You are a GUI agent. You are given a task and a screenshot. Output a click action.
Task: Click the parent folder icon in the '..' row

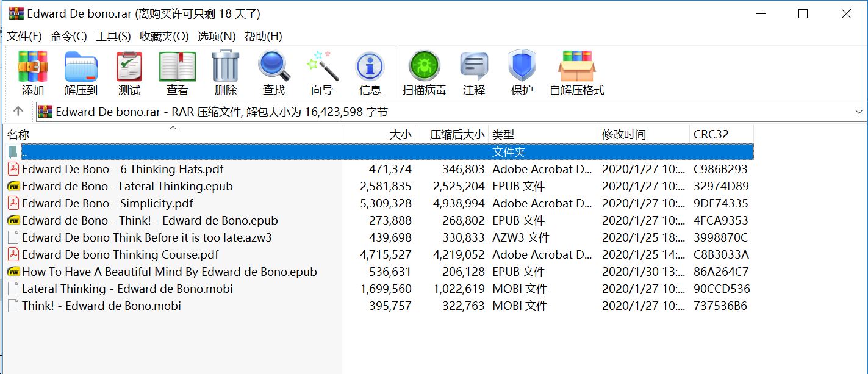click(13, 152)
